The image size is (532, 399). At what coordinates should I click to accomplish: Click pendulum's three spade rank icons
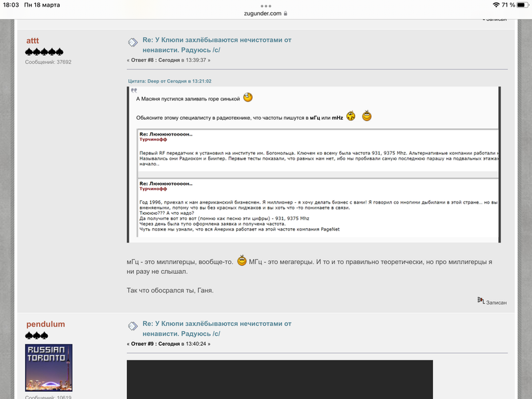[x=37, y=336]
